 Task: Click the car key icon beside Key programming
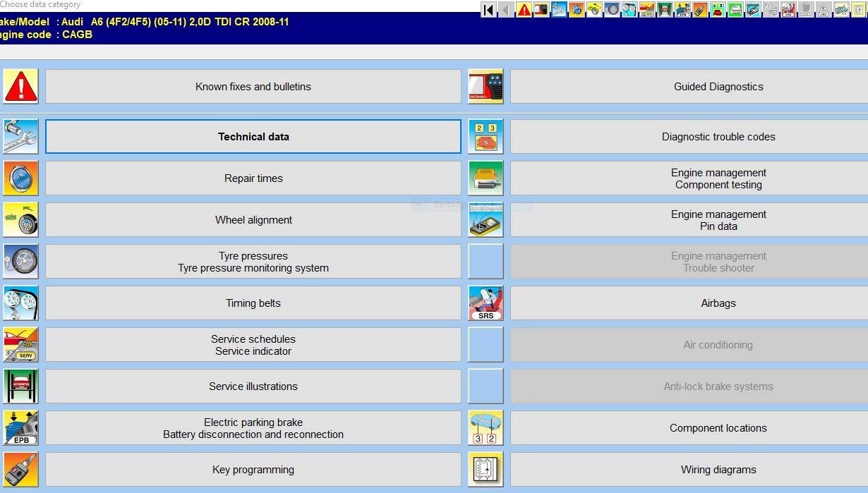20,469
